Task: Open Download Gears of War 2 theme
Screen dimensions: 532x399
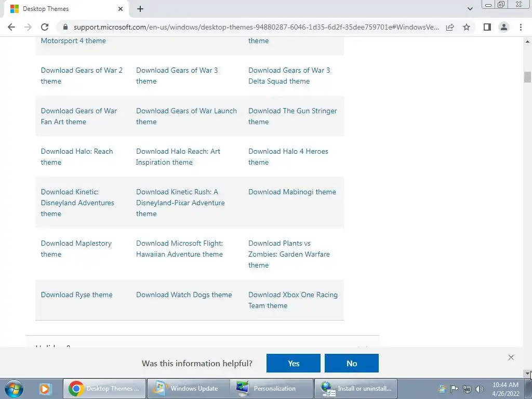Action: point(82,76)
